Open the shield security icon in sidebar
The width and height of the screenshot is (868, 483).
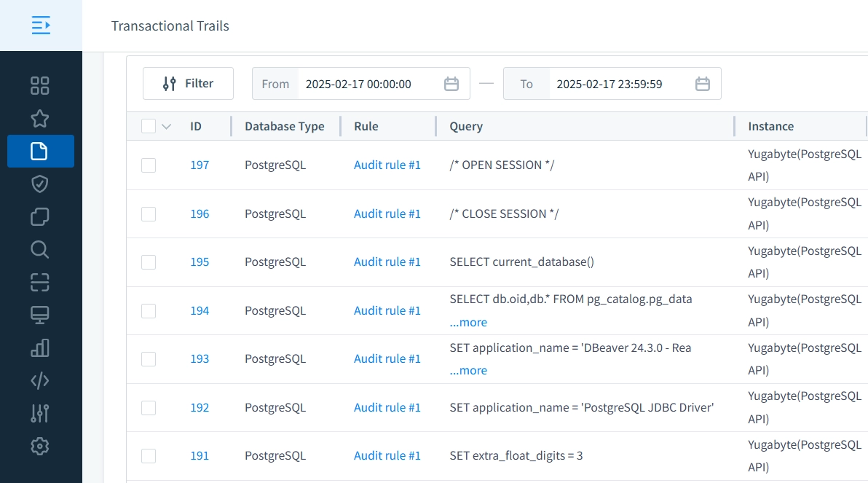pos(40,184)
